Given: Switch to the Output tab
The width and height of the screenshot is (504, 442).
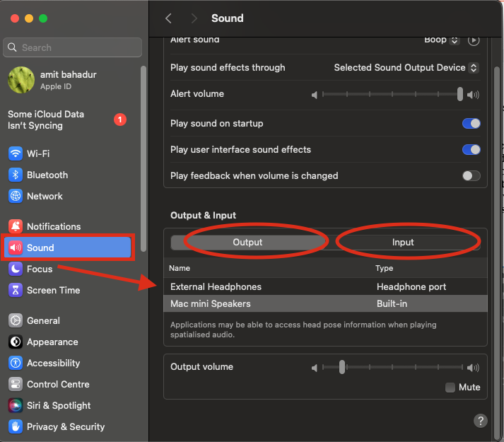Looking at the screenshot, I should tap(247, 243).
